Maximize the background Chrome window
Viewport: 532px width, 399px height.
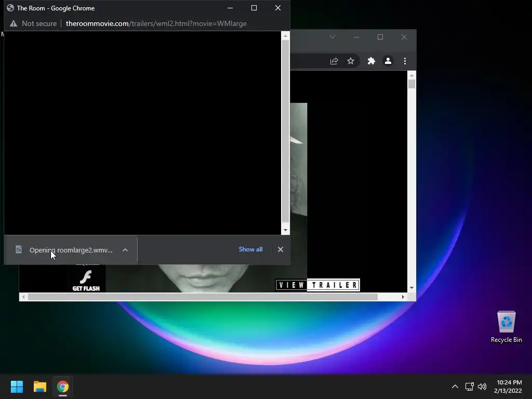(x=380, y=37)
